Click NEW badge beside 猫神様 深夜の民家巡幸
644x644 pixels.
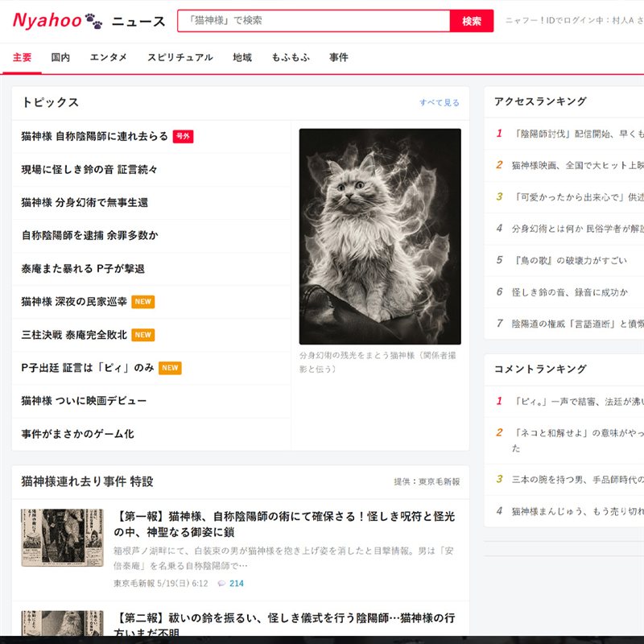143,302
